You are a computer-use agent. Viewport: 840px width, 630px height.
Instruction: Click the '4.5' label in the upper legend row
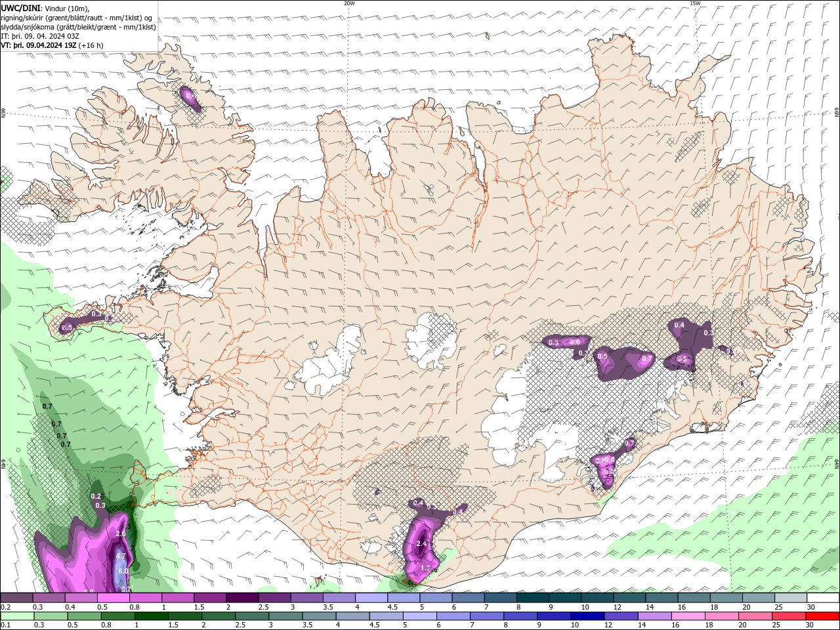(392, 607)
